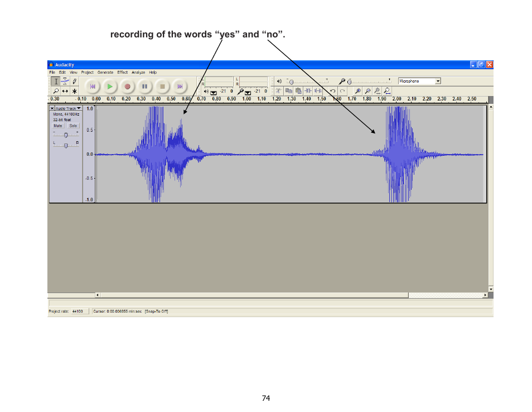This screenshot has height=412, width=532.
Task: Select the Envelope tool
Action: 65,81
